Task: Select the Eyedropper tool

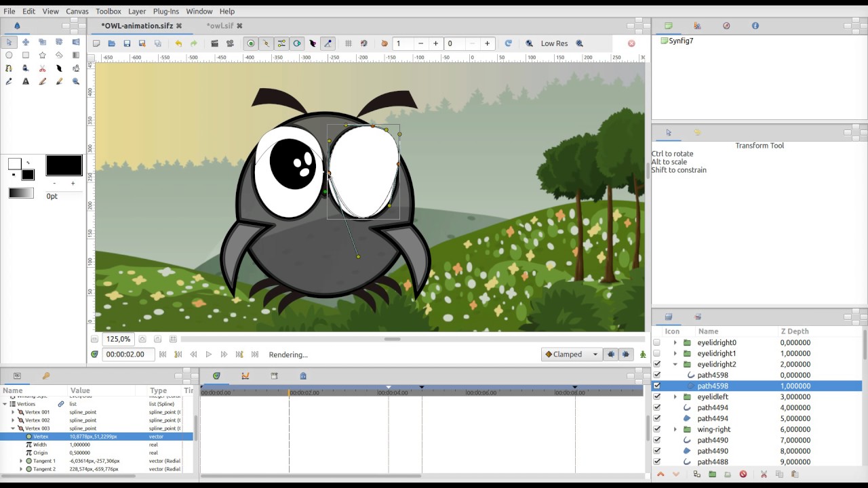Action: point(9,81)
